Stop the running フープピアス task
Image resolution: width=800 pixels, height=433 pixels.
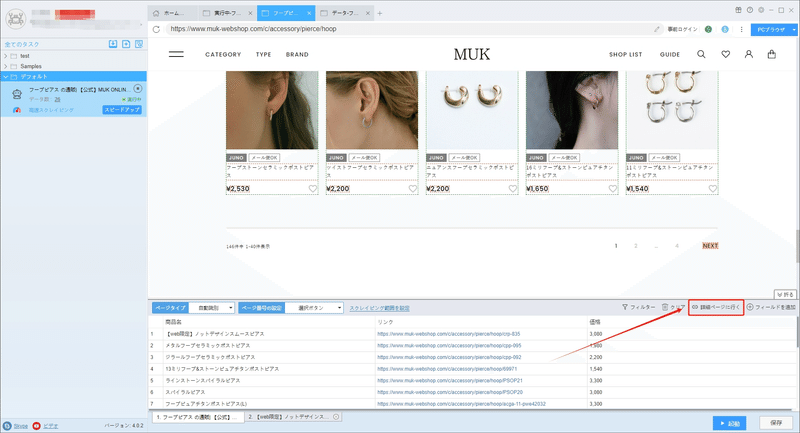(x=138, y=89)
